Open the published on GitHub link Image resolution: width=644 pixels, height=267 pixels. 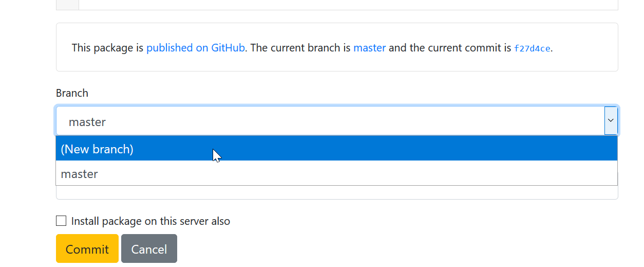click(x=196, y=48)
